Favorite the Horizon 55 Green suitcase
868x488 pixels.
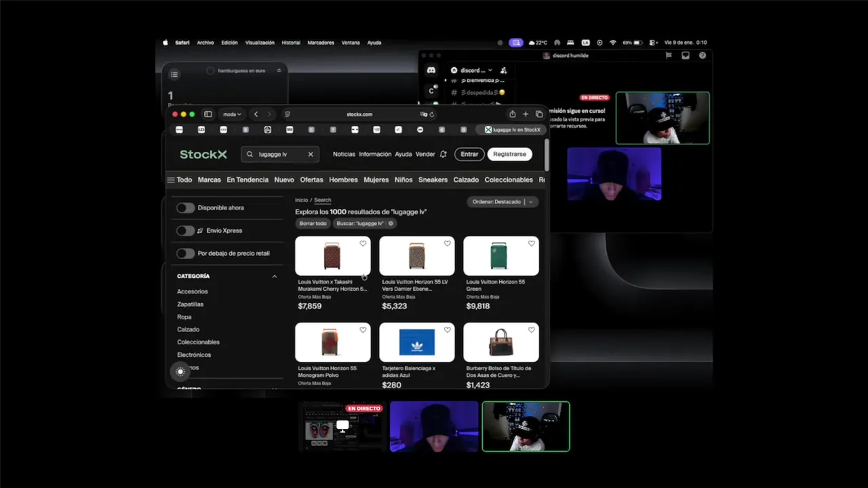coord(531,243)
